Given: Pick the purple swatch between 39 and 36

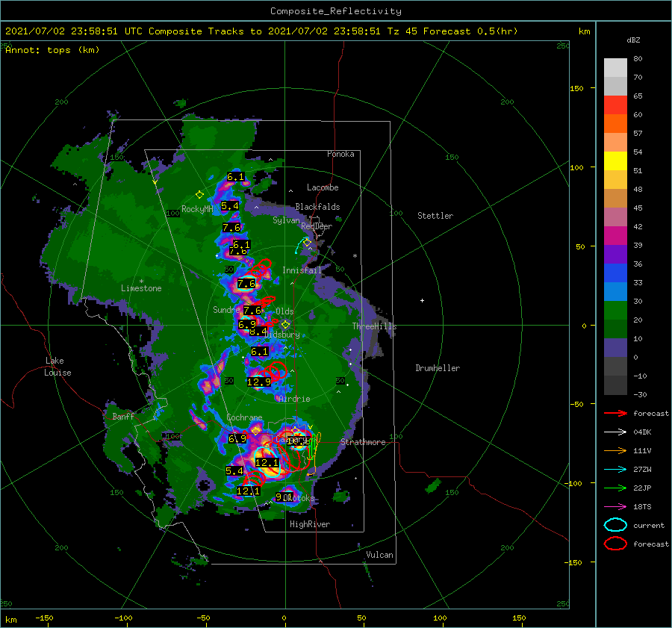Looking at the screenshot, I should 615,254.
